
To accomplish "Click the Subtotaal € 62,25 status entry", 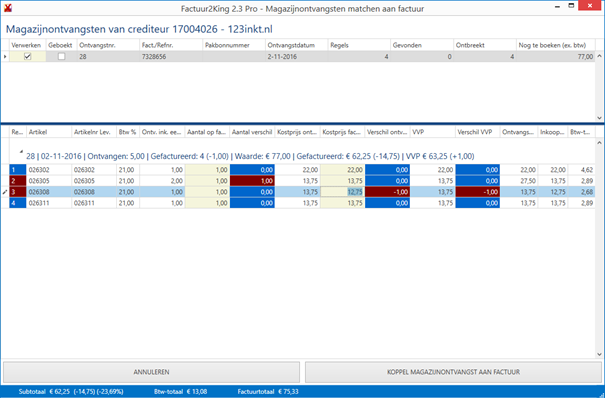I will pos(71,391).
